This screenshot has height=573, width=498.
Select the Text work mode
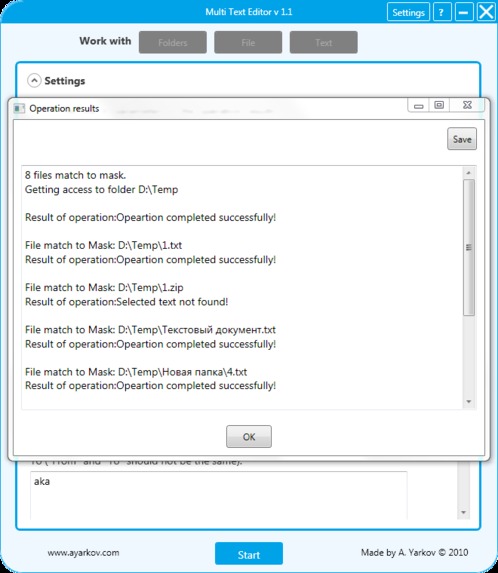click(324, 42)
